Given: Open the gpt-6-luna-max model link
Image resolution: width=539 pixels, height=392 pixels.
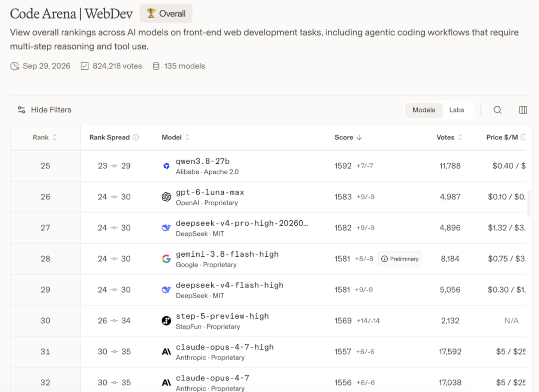Looking at the screenshot, I should pyautogui.click(x=210, y=193).
